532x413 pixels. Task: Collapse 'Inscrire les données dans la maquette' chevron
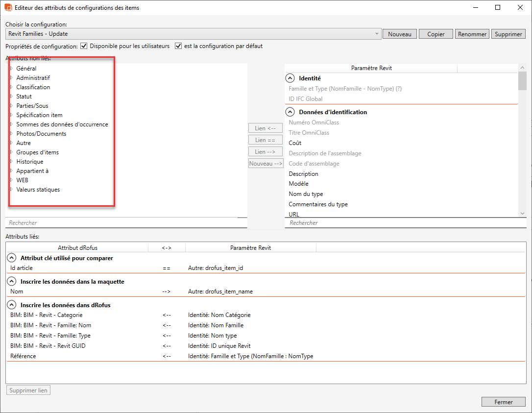(11, 282)
